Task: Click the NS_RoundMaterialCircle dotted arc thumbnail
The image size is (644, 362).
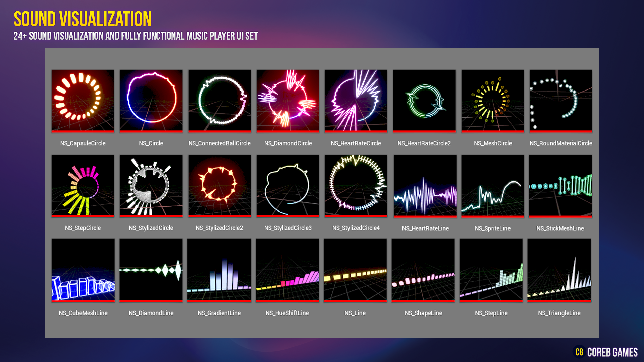Action: [x=560, y=101]
